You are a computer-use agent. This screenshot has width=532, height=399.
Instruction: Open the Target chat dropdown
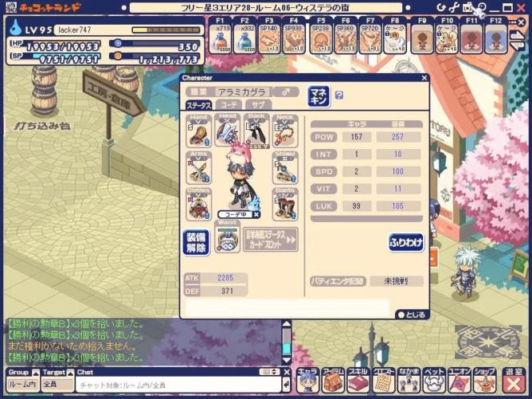58,385
